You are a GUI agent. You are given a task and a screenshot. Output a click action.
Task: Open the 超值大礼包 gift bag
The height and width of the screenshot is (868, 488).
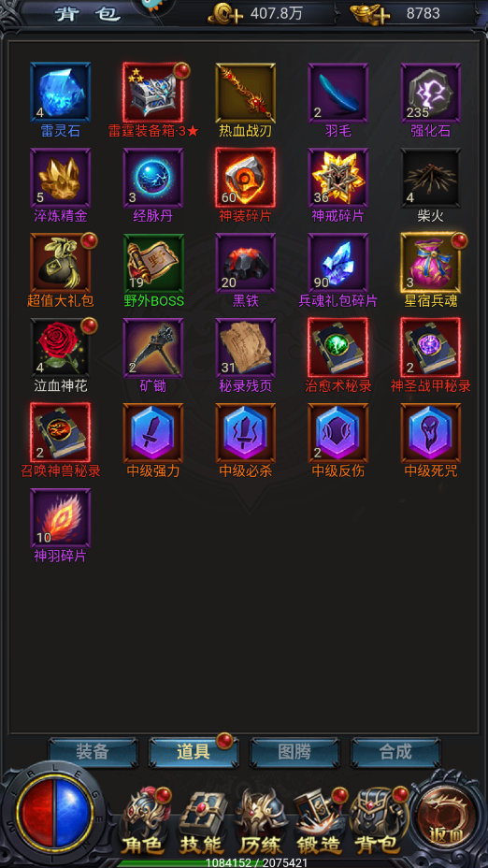(x=61, y=263)
